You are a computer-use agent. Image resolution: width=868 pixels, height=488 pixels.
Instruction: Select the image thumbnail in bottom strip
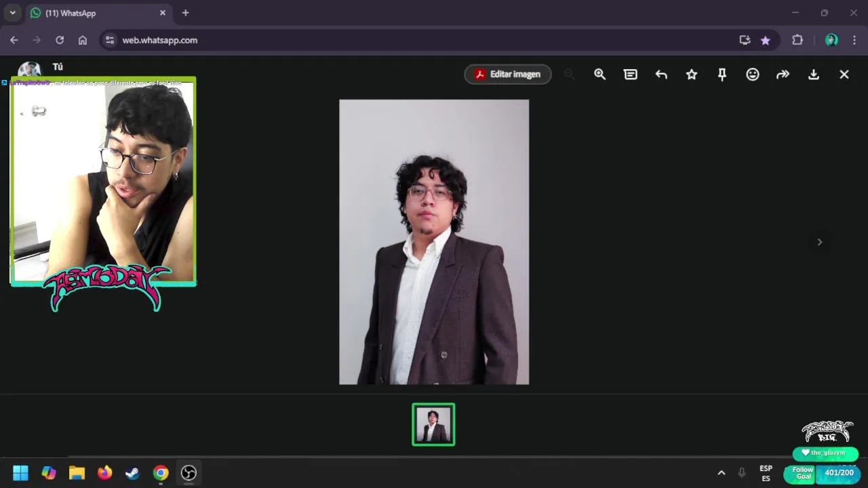[433, 424]
